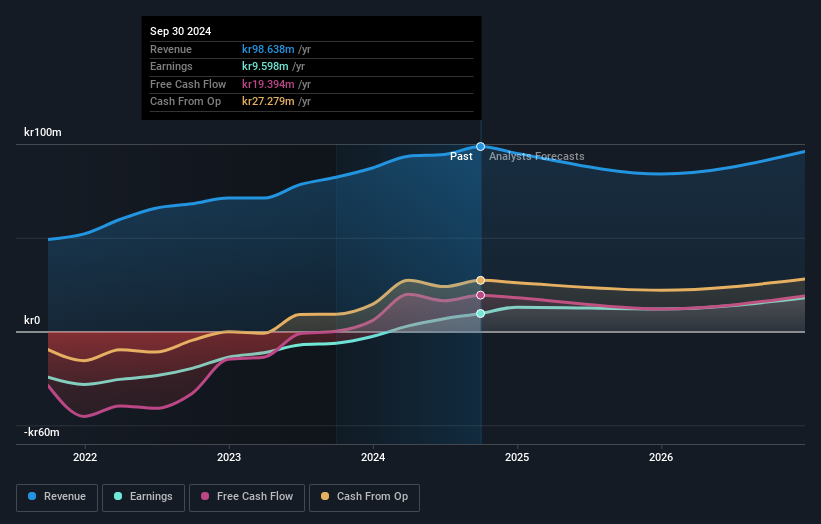Click the 2024 x-axis label
The image size is (821, 524).
(373, 457)
